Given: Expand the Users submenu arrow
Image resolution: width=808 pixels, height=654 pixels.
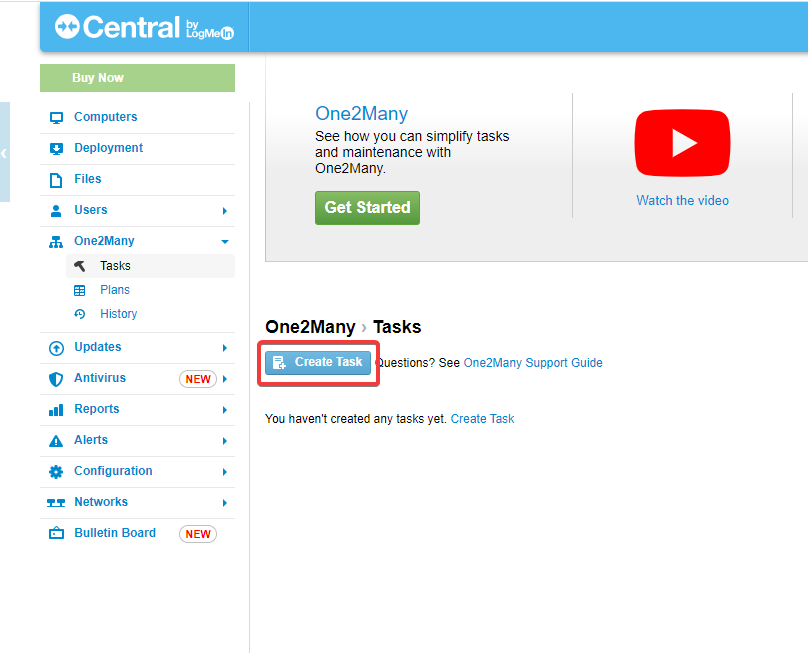Looking at the screenshot, I should 225,211.
